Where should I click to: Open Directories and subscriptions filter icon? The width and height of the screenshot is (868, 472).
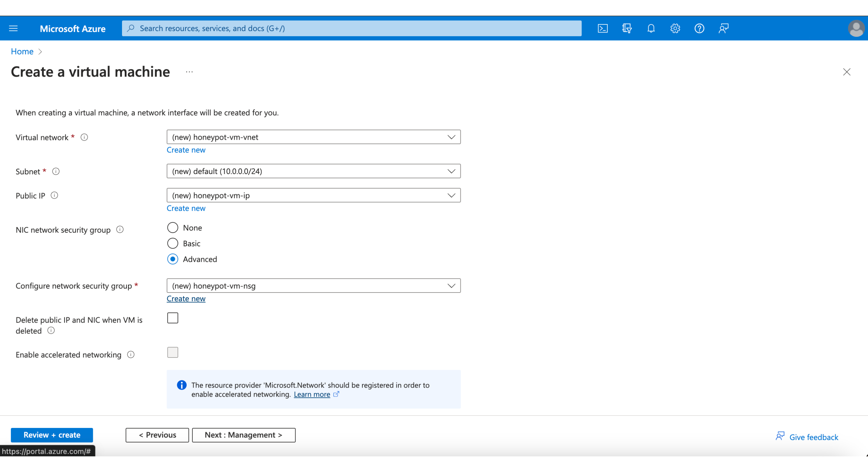627,28
